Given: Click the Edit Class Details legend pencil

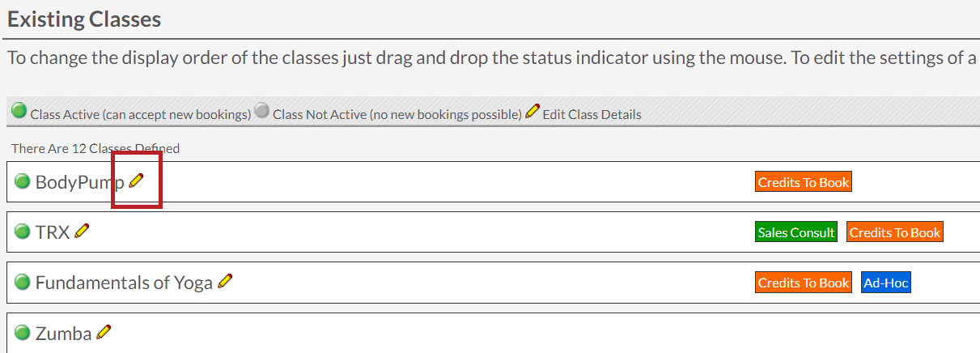Looking at the screenshot, I should tap(532, 111).
